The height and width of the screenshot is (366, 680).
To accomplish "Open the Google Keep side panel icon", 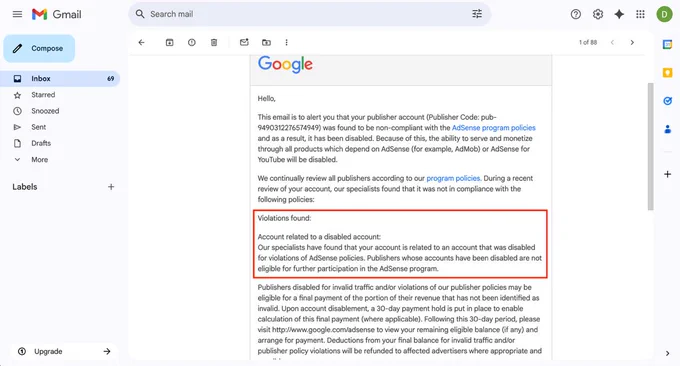I will (x=667, y=72).
